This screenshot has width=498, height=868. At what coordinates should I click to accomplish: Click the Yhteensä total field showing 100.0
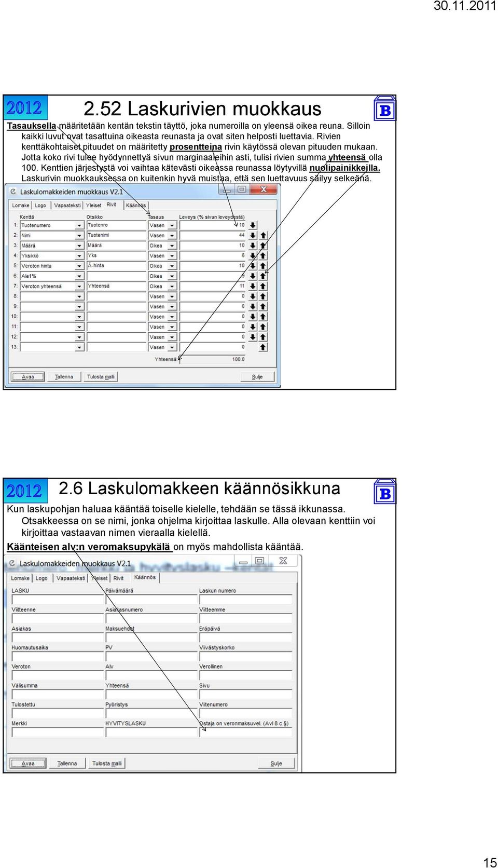[x=213, y=359]
